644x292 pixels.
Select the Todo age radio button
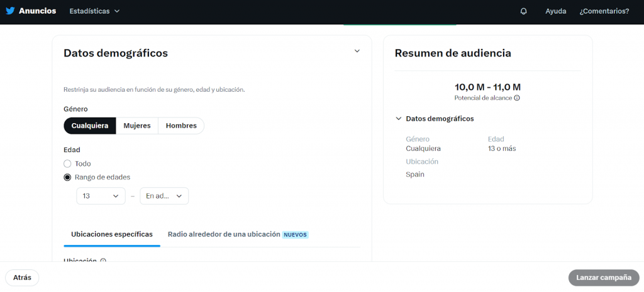(x=67, y=164)
